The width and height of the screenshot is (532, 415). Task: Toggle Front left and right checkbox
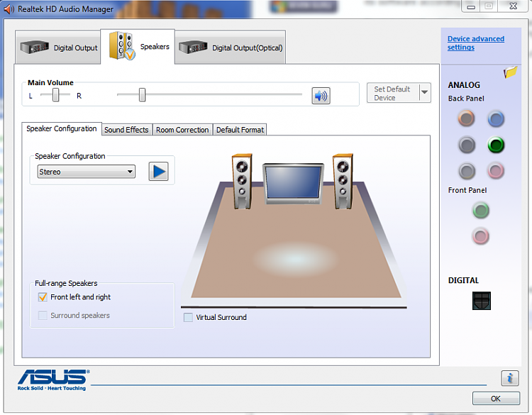pos(43,297)
